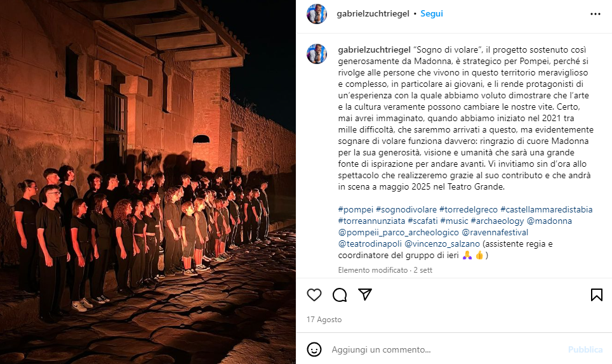
Task: Like the post with the heart icon
Action: click(314, 295)
